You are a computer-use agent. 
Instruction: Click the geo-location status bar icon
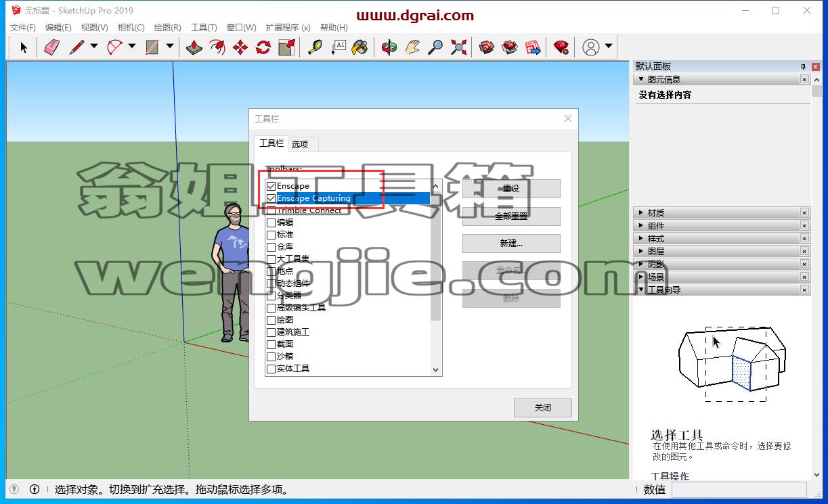(x=14, y=489)
